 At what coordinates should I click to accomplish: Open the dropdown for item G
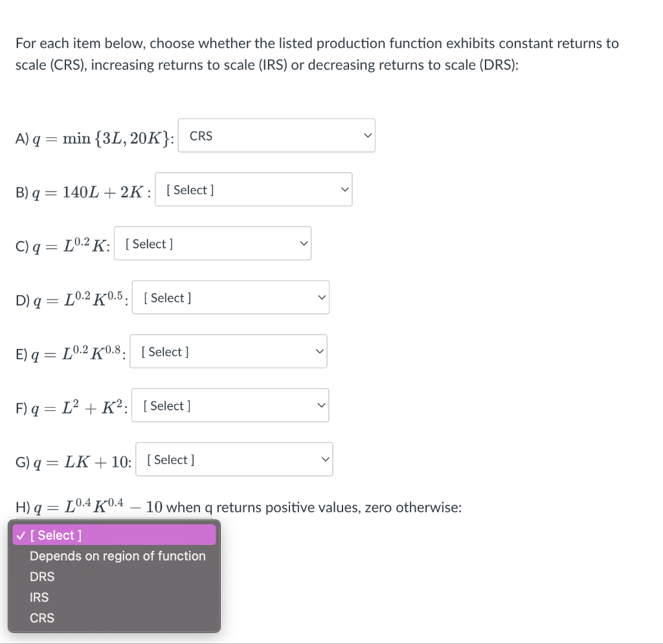[x=234, y=459]
